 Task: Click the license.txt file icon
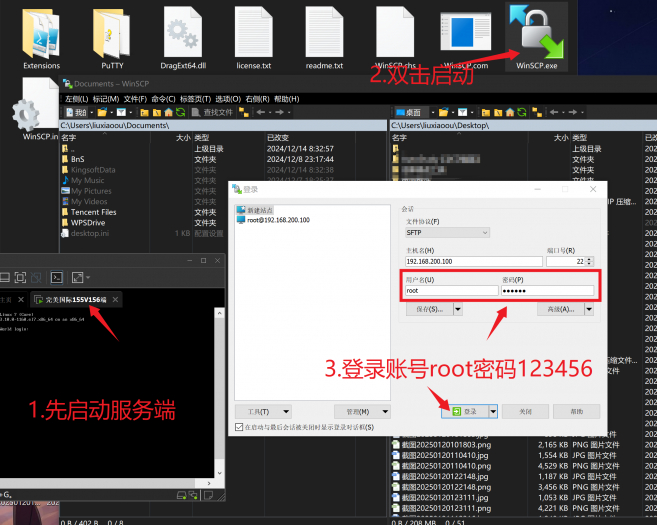pos(253,31)
